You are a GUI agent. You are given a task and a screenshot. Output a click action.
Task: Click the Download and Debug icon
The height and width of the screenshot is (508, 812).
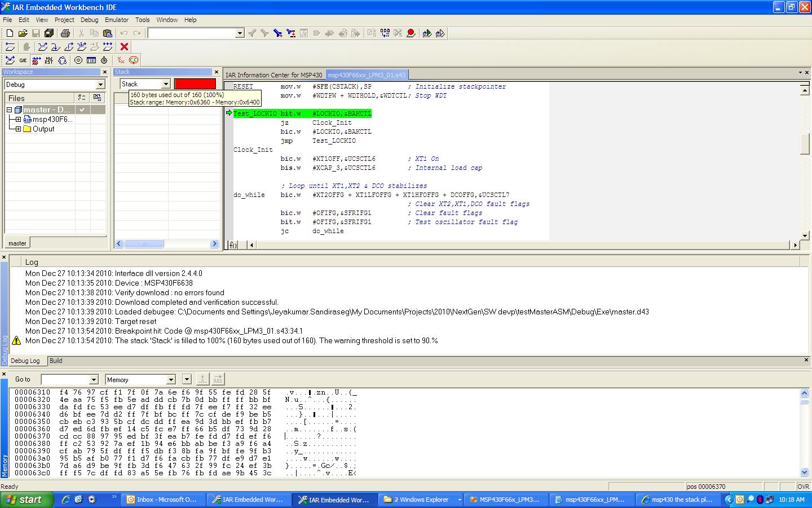[x=427, y=33]
